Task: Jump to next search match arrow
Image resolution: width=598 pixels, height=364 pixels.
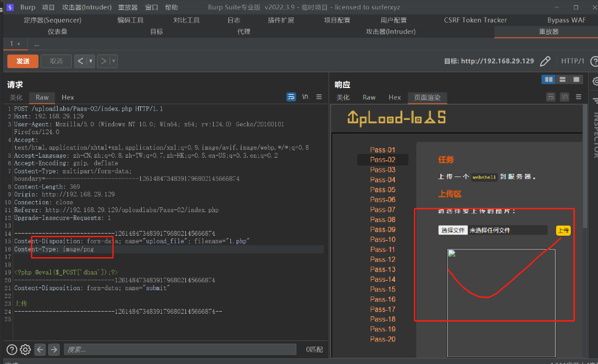Action: [54, 349]
